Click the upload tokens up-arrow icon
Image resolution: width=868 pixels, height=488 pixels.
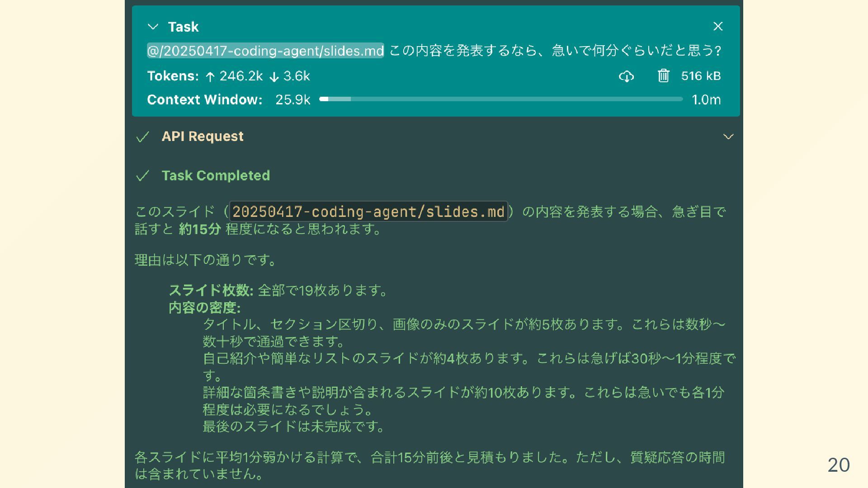tap(210, 77)
